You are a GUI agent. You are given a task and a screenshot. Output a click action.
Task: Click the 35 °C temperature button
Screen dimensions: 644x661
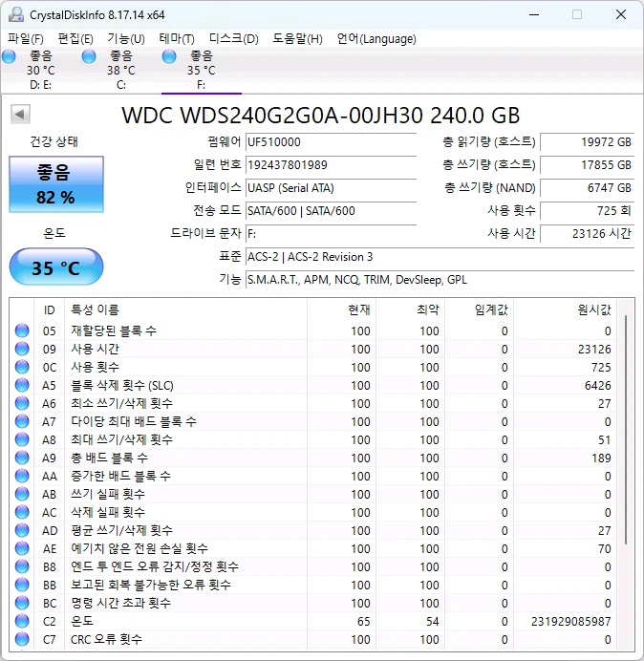[x=56, y=267]
